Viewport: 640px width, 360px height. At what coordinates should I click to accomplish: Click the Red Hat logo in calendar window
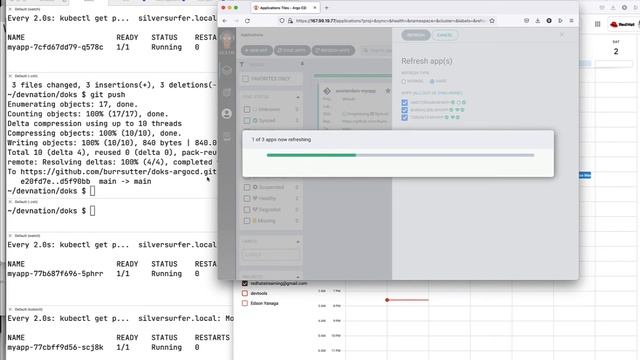pyautogui.click(x=622, y=24)
